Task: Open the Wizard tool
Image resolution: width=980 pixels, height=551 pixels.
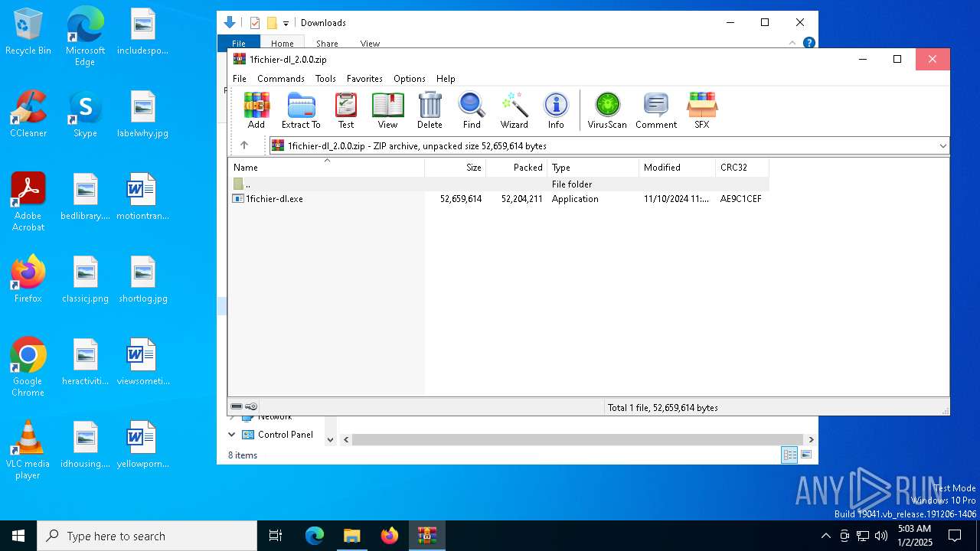Action: (514, 110)
